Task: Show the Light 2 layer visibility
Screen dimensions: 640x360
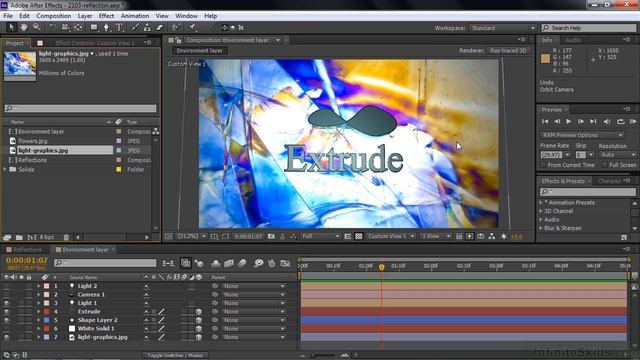Action: coord(7,286)
